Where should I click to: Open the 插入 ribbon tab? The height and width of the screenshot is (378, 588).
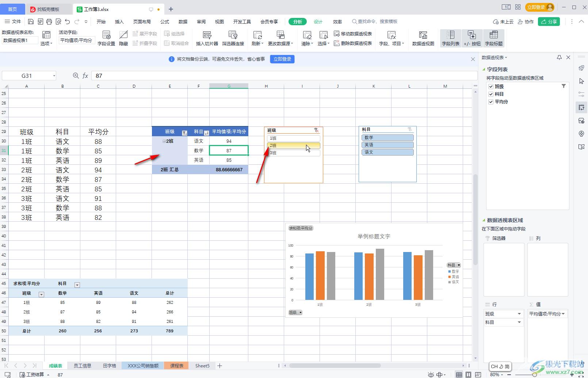pos(119,22)
